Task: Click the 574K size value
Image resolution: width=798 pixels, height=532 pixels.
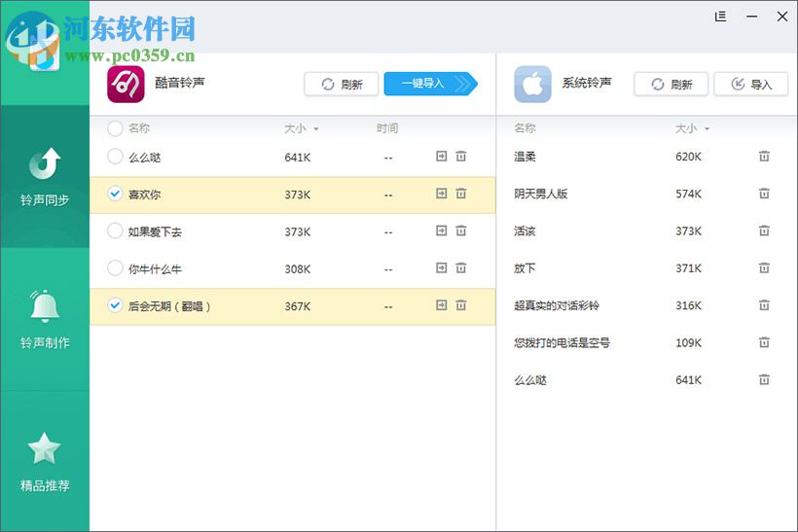Action: click(x=689, y=194)
